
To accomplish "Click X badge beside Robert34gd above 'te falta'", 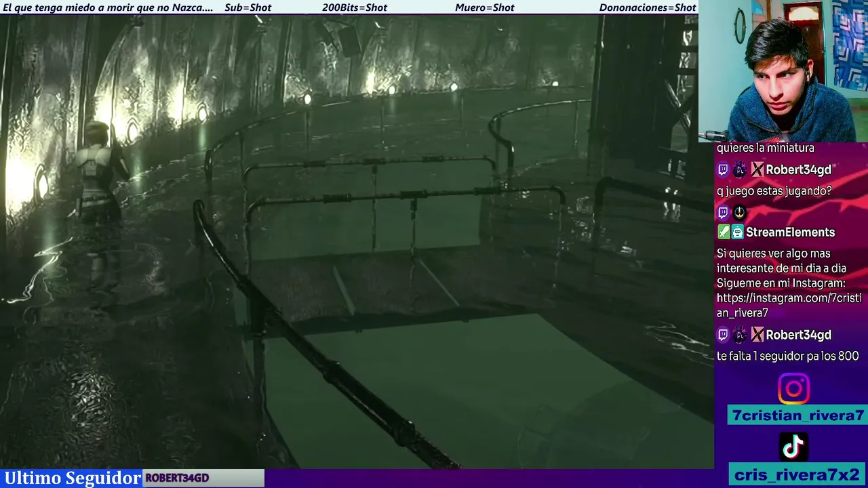I will tap(757, 335).
